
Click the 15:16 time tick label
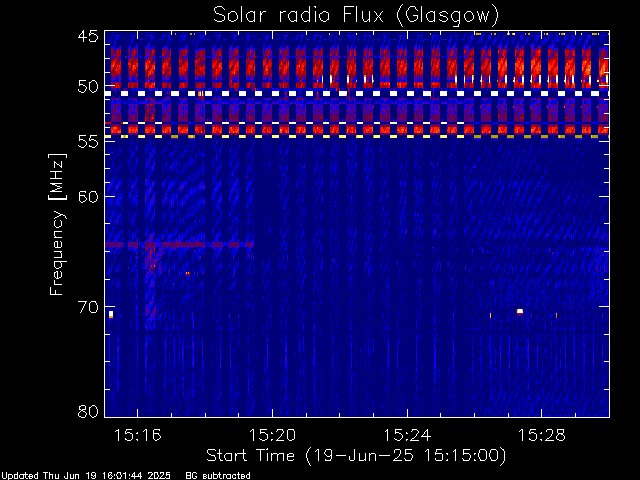(138, 436)
